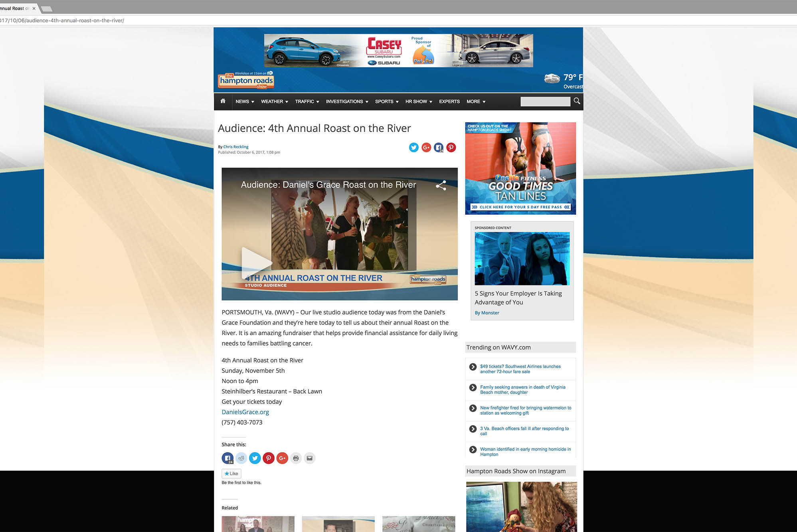Screen dimensions: 797x532
Task: Click sponsored content thumbnail image
Action: coord(522,259)
